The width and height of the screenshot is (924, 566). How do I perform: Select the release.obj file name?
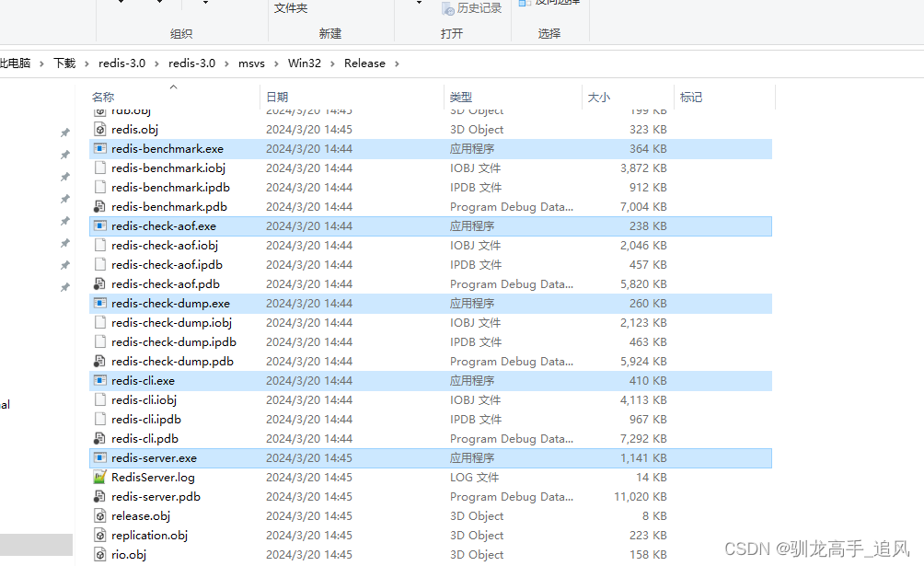click(x=140, y=516)
